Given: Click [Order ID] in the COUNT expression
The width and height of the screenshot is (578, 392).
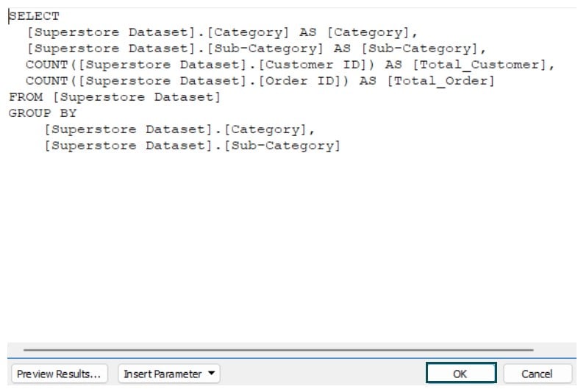Looking at the screenshot, I should [x=299, y=81].
